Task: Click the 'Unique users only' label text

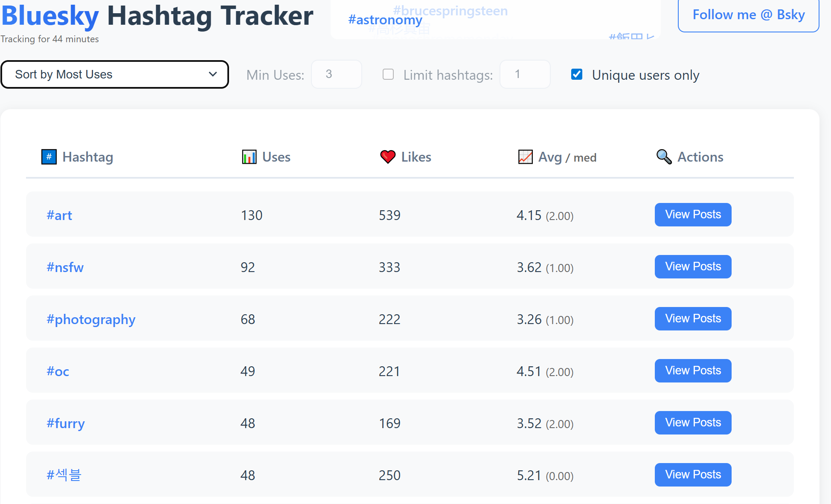Action: tap(646, 75)
